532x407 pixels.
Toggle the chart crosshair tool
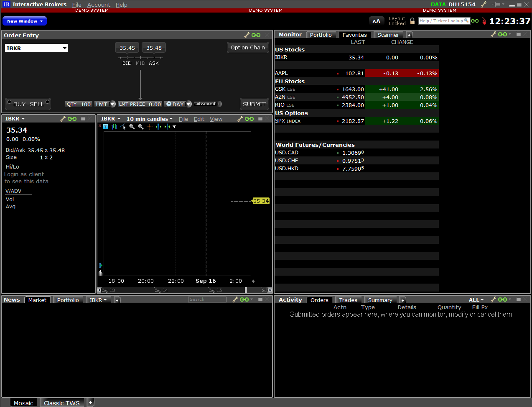(150, 127)
